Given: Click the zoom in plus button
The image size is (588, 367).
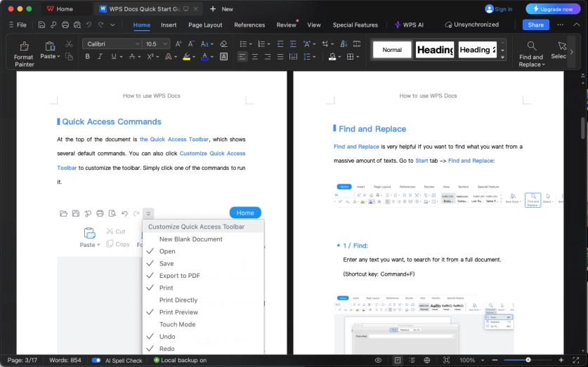Looking at the screenshot, I should click(561, 360).
